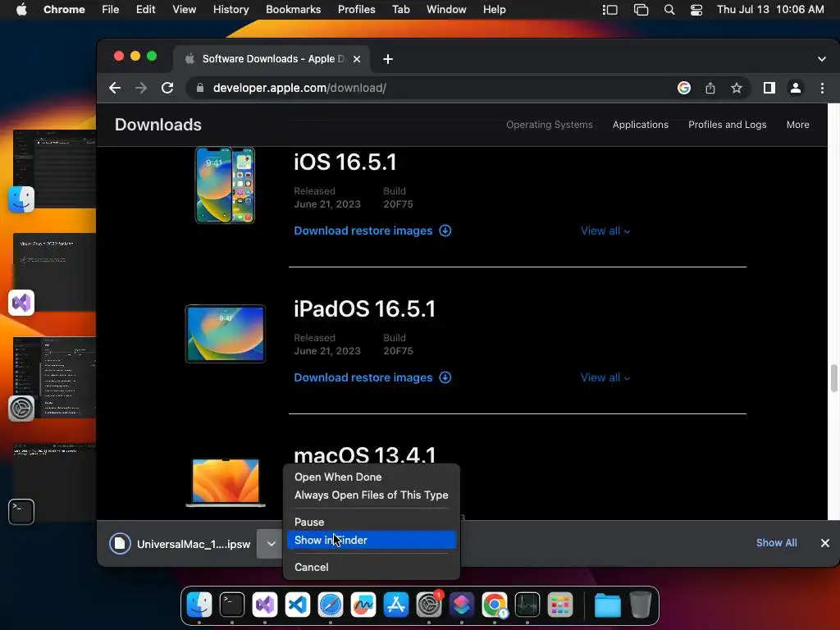Select System Settings window in Stage Manager

click(x=54, y=377)
